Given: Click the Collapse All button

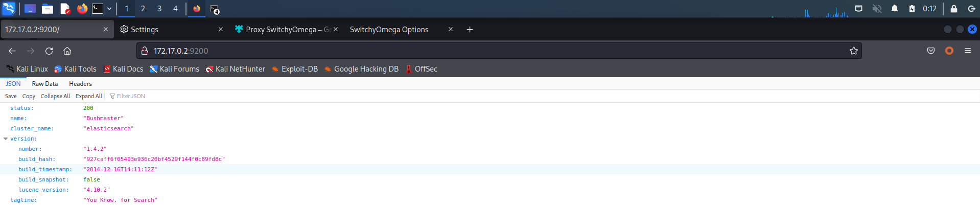Looking at the screenshot, I should tap(55, 96).
